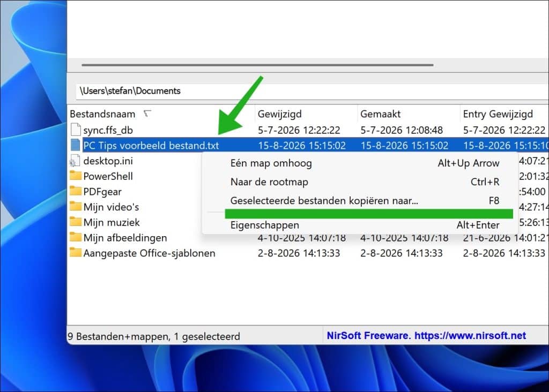Select the folder name 'PDFgear'
The height and width of the screenshot is (392, 549).
[x=102, y=192]
